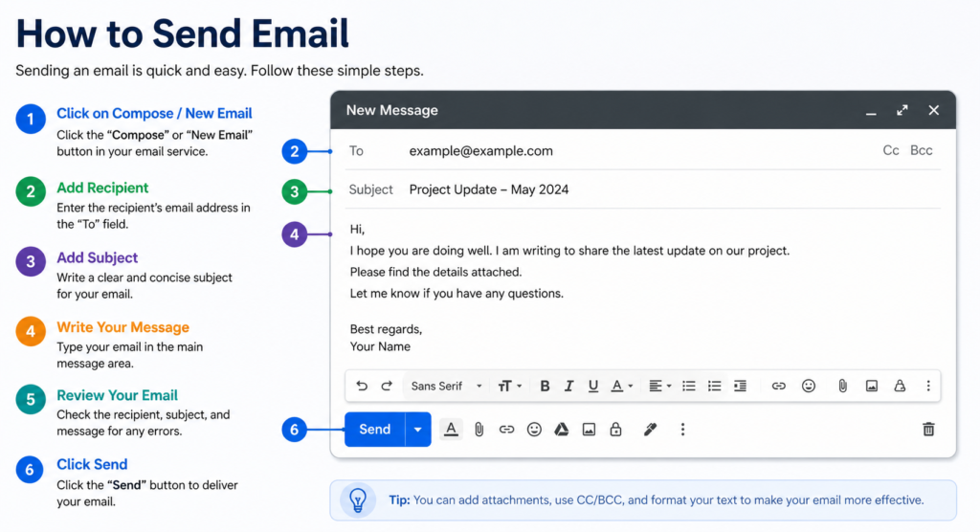The width and height of the screenshot is (980, 532).
Task: Click list icon beside the indent icon
Action: [x=714, y=386]
